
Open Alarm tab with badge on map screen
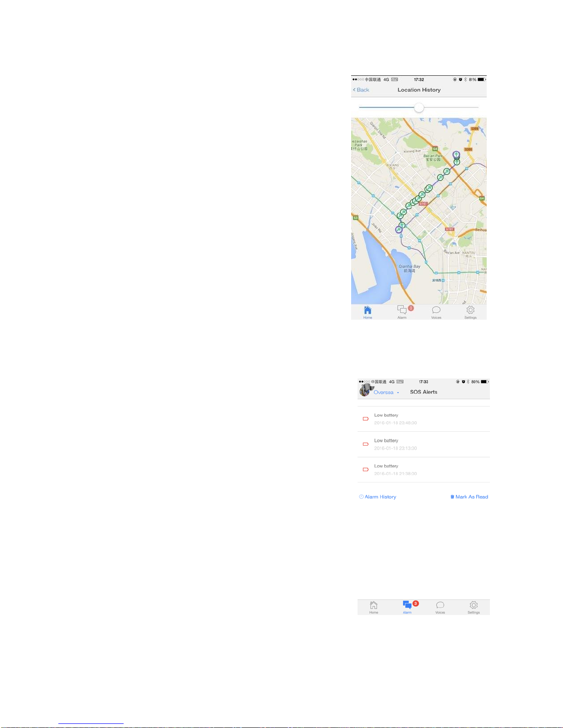point(403,312)
